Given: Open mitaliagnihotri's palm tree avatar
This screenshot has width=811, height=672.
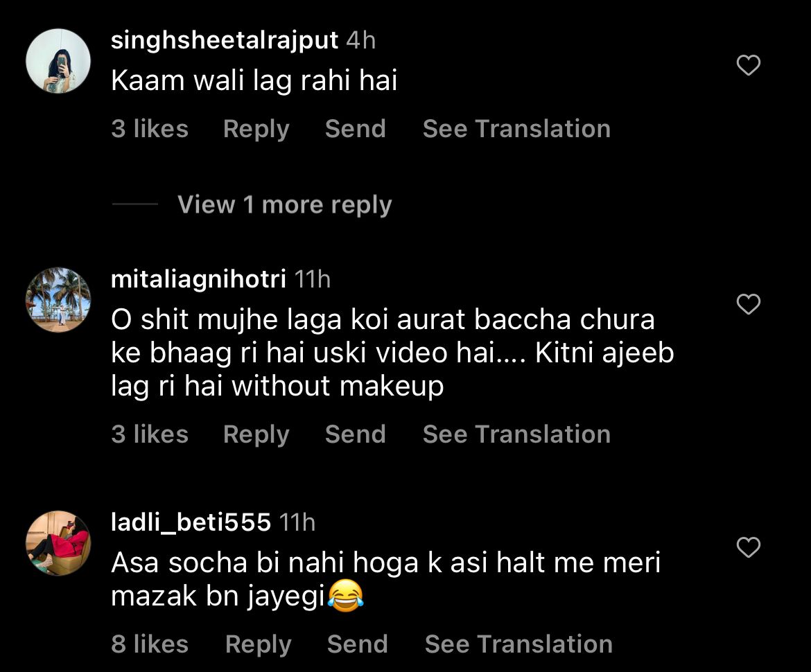Looking at the screenshot, I should [58, 300].
